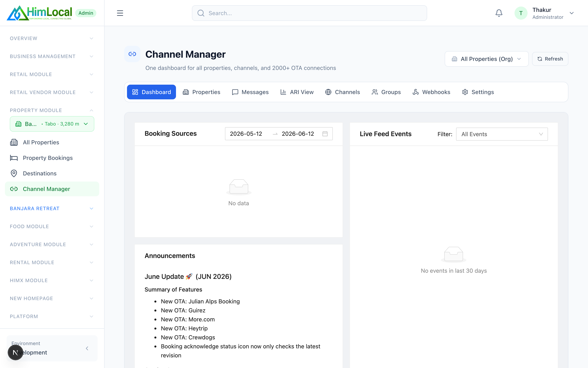This screenshot has height=368, width=588.
Task: Open the All Events filter dropdown
Action: pyautogui.click(x=502, y=134)
